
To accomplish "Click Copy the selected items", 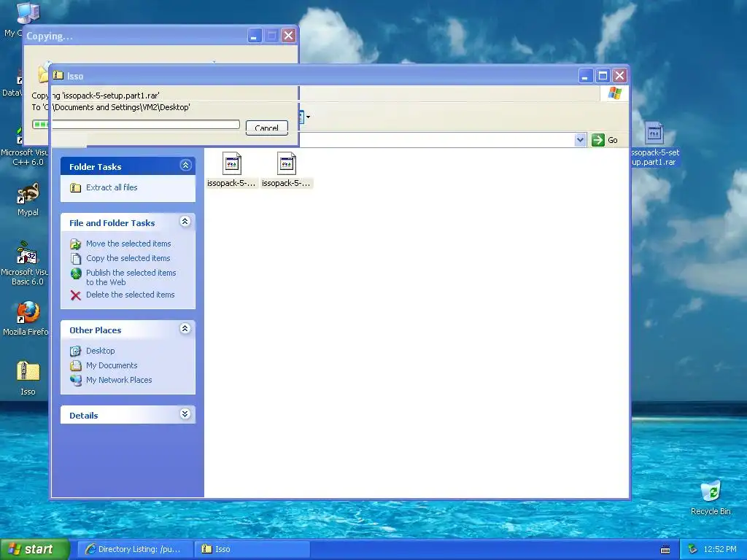I will pyautogui.click(x=128, y=258).
